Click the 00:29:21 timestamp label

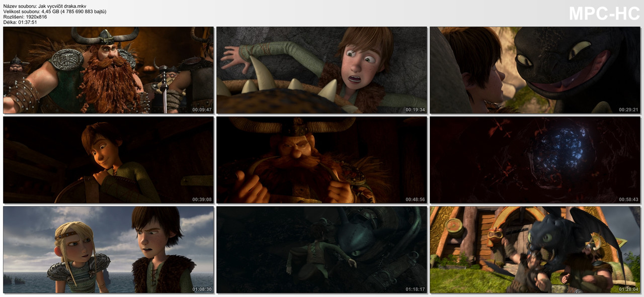pos(628,110)
